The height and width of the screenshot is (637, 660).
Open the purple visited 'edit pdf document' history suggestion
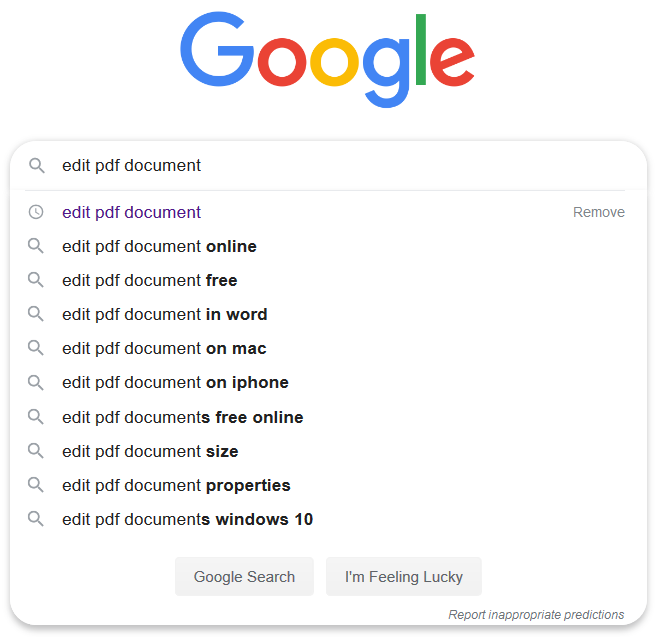click(131, 212)
